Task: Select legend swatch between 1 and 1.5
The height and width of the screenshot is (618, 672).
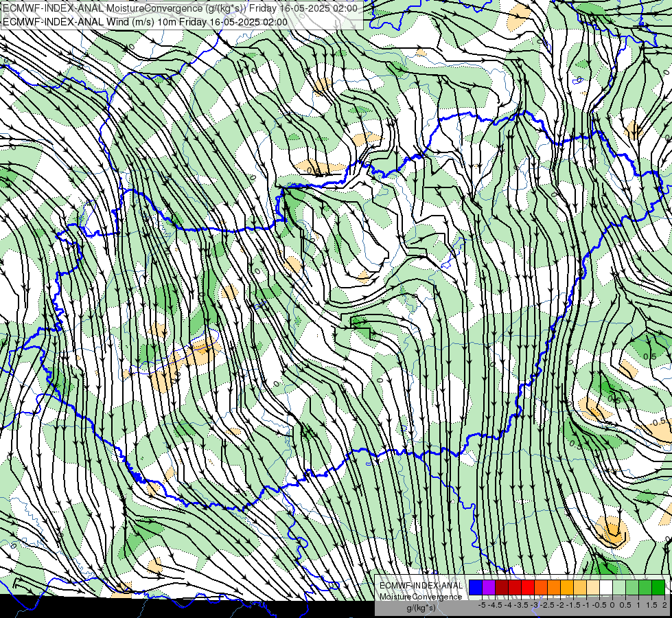Action: tap(645, 588)
